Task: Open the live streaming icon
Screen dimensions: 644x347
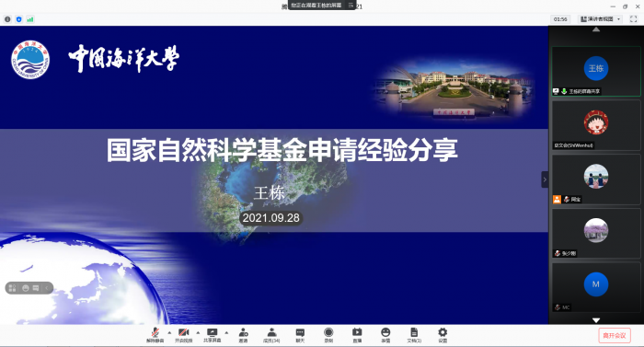Action: click(357, 335)
